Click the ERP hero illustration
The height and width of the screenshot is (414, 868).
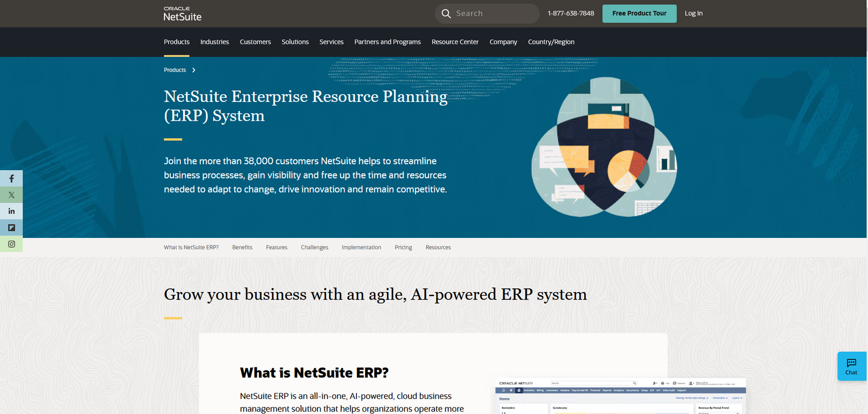pos(604,147)
